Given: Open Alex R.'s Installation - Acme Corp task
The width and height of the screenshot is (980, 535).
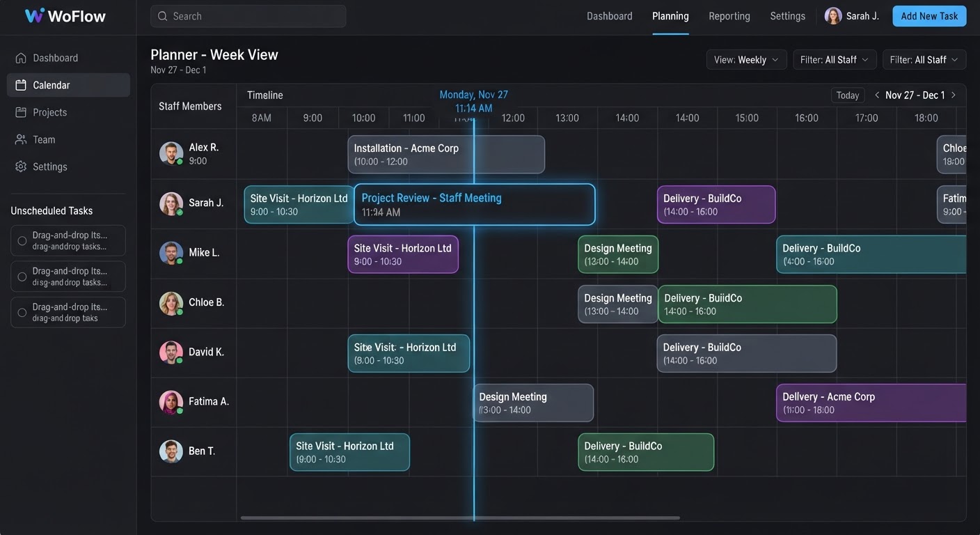Looking at the screenshot, I should (446, 155).
